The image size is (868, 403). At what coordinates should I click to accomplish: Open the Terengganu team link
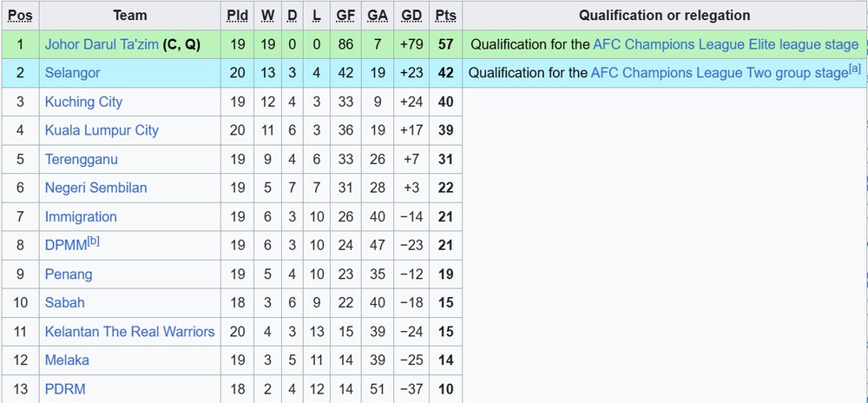click(x=81, y=159)
